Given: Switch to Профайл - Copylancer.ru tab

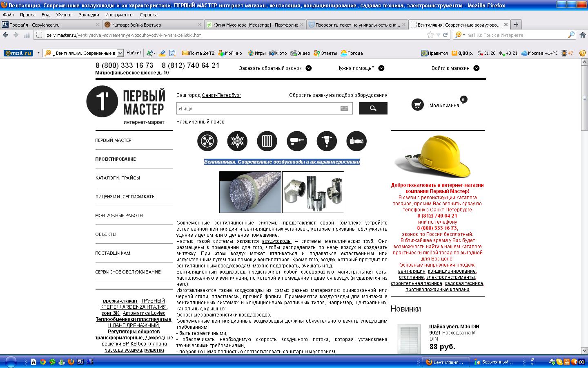Looking at the screenshot, I should (51, 25).
